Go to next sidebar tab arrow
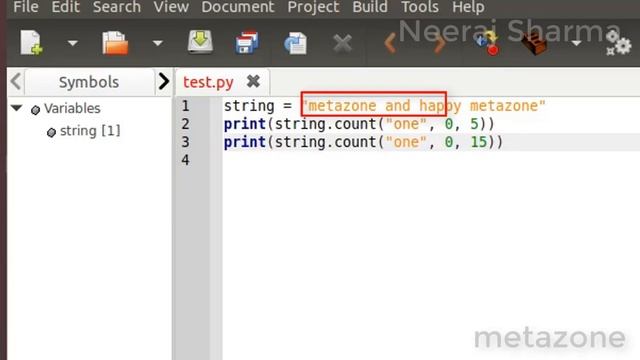The width and height of the screenshot is (640, 360). (x=164, y=82)
